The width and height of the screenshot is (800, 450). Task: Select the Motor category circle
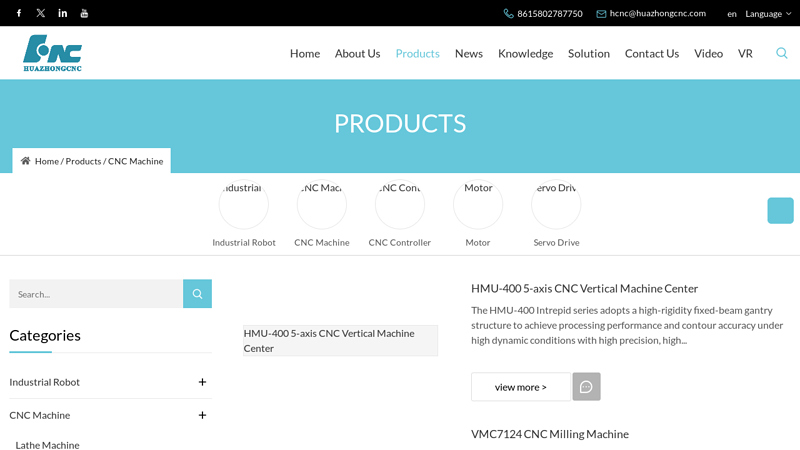click(478, 204)
